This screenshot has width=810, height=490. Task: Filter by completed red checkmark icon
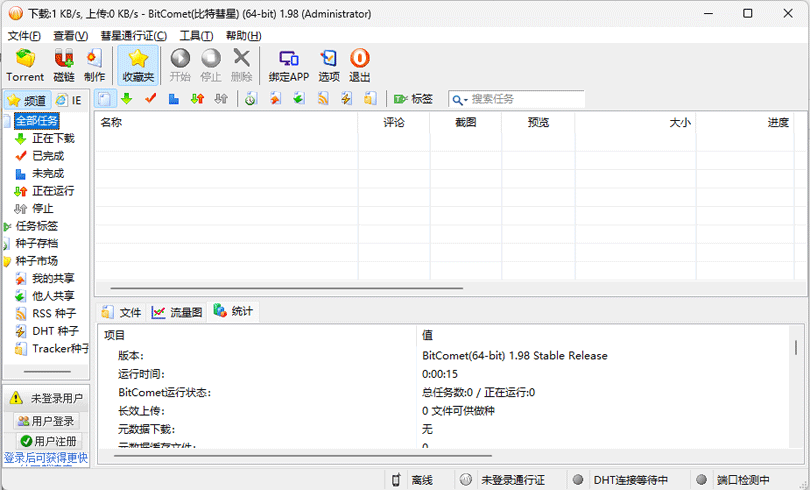click(x=151, y=99)
